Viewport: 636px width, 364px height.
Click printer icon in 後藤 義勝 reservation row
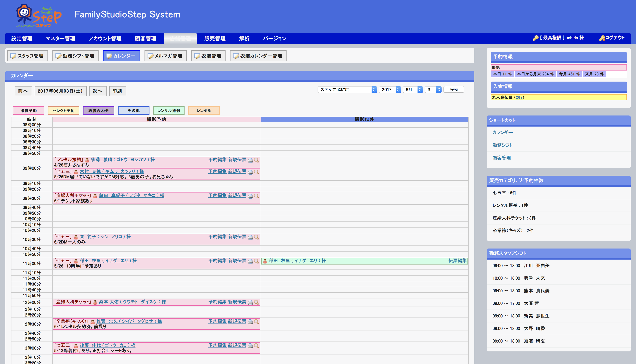click(250, 160)
